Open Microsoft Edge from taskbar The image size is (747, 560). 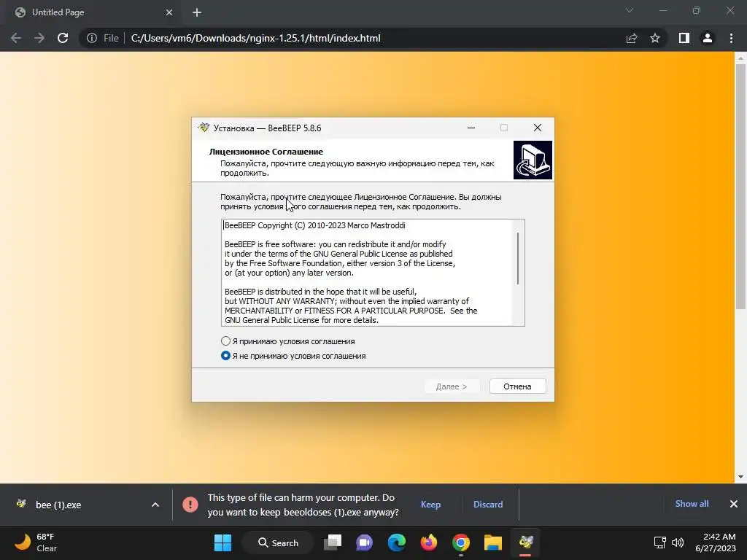(396, 542)
